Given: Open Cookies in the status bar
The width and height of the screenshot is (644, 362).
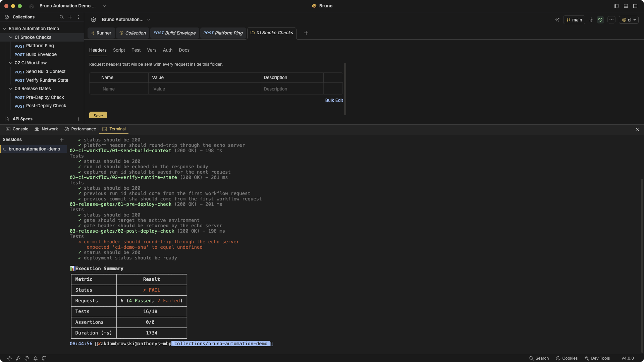Looking at the screenshot, I should [x=567, y=358].
